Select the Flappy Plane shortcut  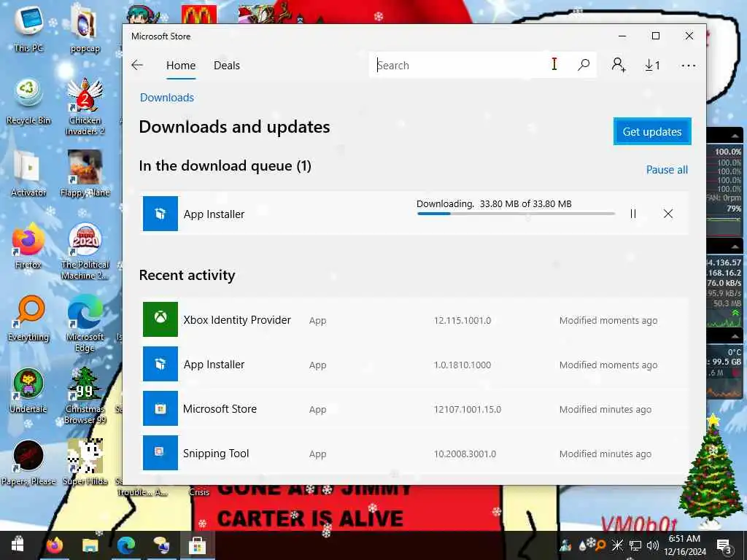(x=85, y=174)
